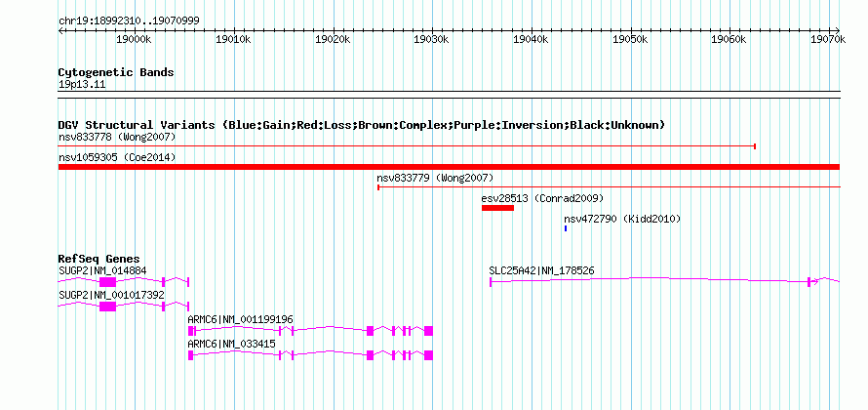Click the 19010k ruler tick label

232,39
